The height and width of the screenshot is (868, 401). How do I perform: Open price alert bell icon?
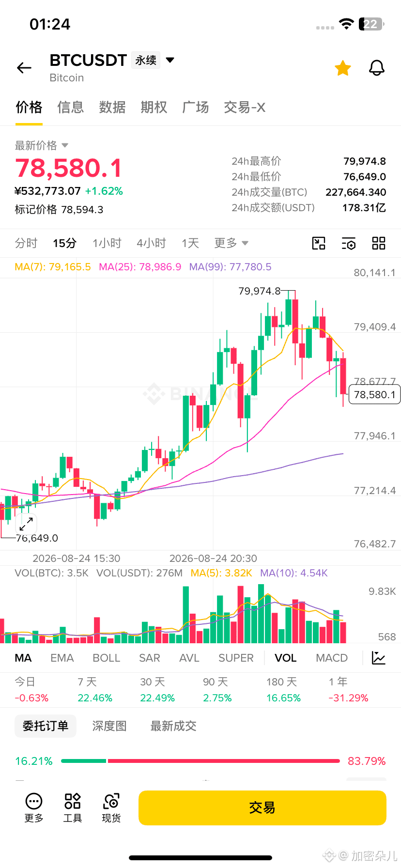377,68
